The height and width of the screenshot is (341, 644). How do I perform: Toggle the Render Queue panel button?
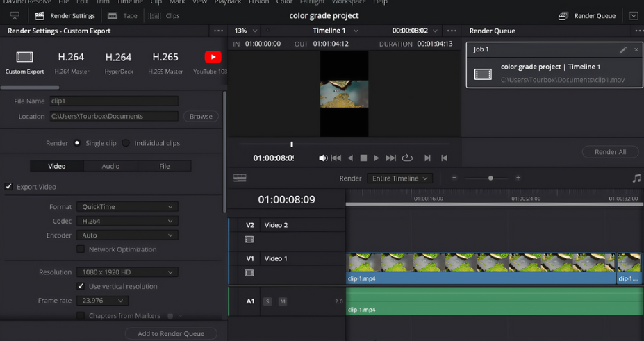click(587, 16)
